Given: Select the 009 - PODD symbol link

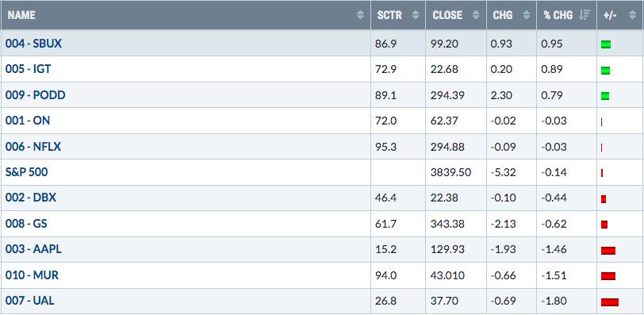Looking at the screenshot, I should [x=36, y=95].
